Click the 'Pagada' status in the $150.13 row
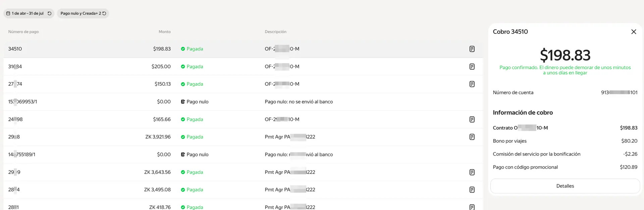 (195, 84)
